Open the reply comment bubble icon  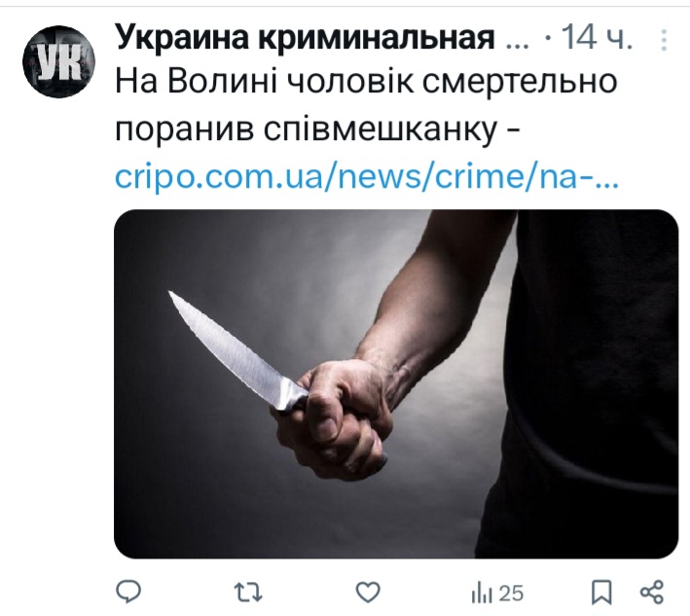pos(128,592)
